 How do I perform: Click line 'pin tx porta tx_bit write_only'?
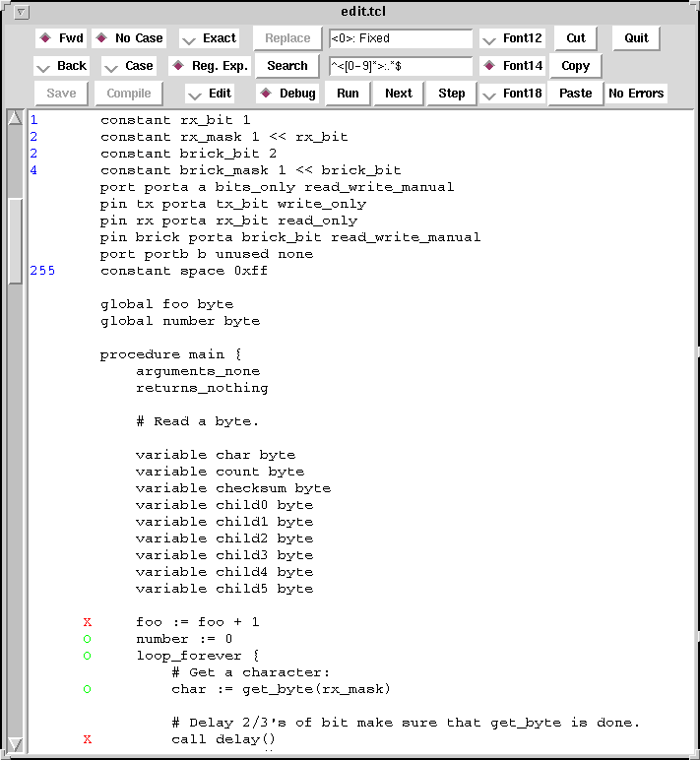coord(233,204)
